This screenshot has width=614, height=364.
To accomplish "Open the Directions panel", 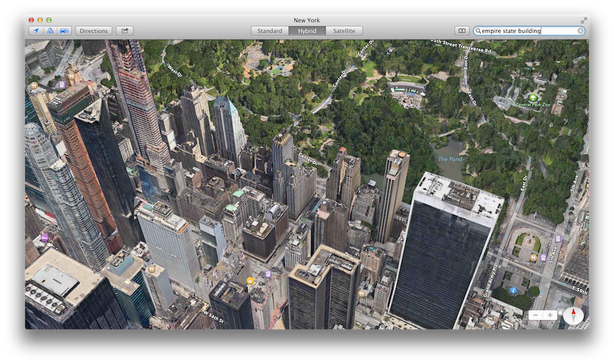I will coord(94,31).
